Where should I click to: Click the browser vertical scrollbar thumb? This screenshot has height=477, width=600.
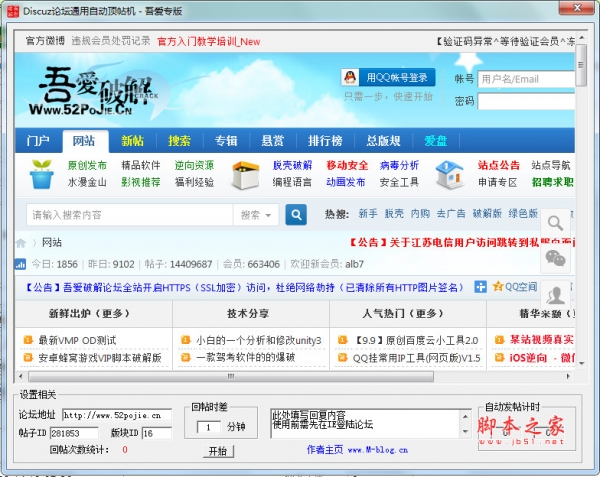581,65
